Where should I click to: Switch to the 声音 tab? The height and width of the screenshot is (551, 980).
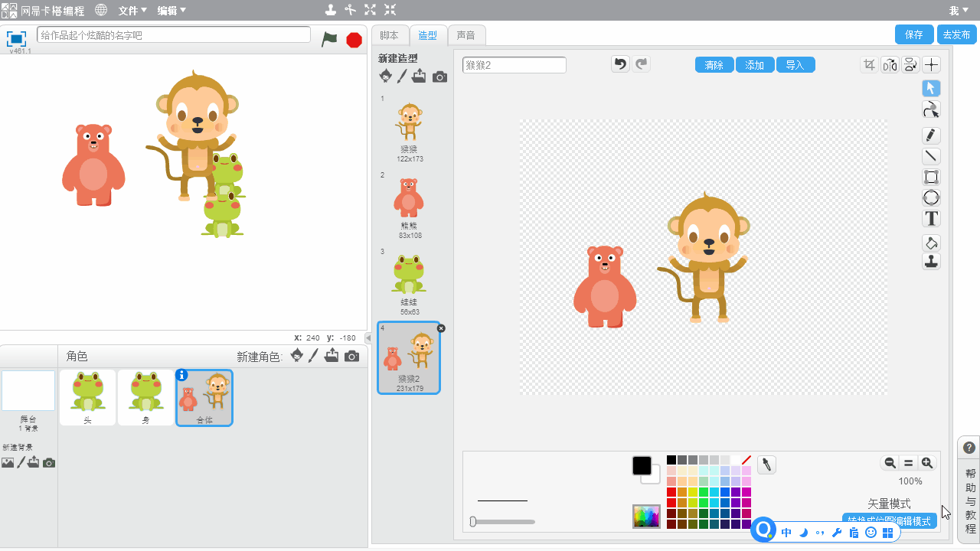[466, 35]
